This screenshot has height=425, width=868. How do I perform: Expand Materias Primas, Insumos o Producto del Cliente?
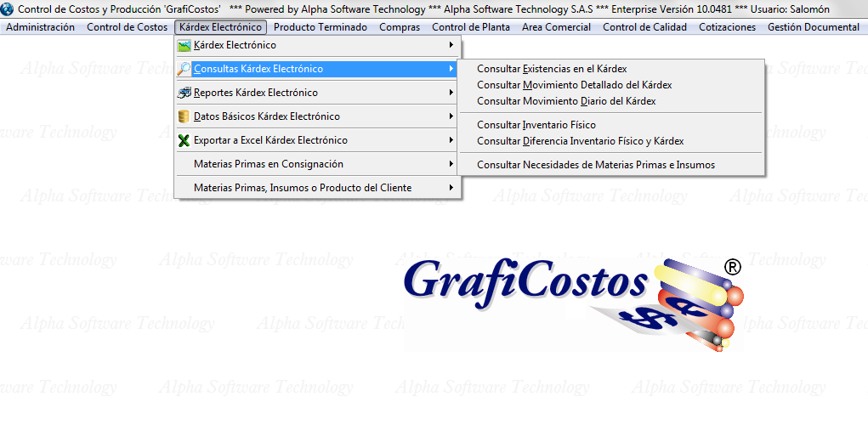coord(451,188)
